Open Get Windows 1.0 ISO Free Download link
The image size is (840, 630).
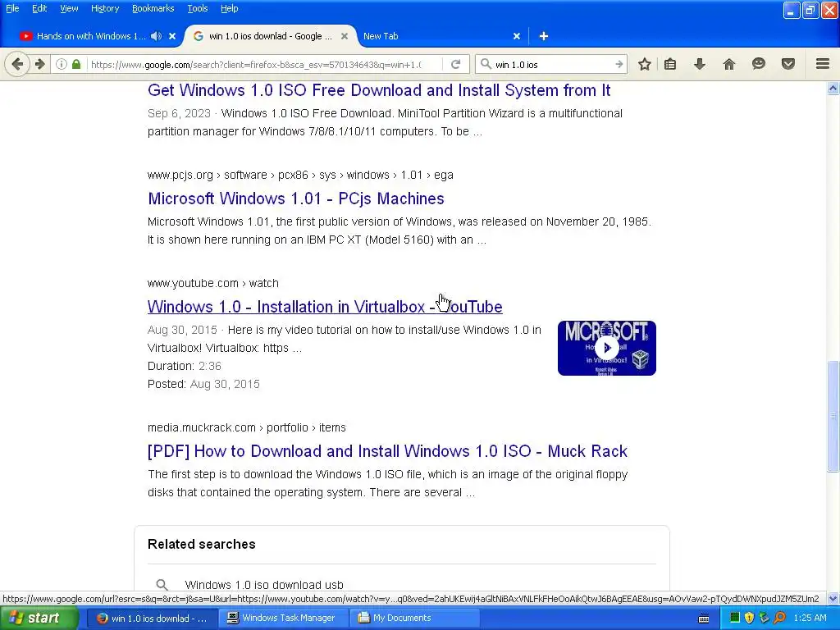379,90
